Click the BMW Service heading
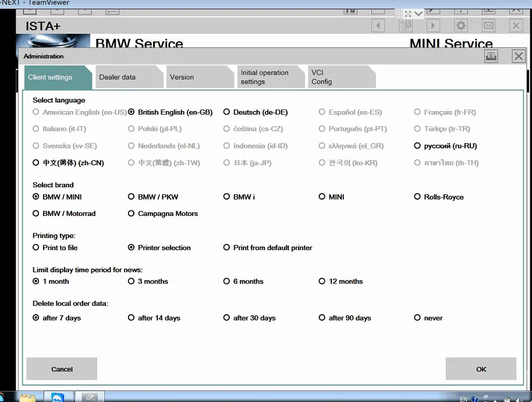 139,42
